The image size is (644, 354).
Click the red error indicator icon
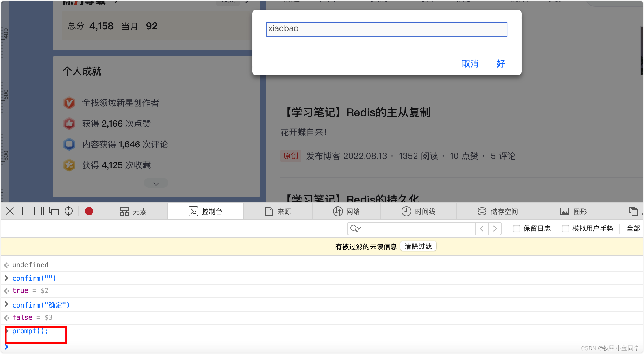[89, 211]
